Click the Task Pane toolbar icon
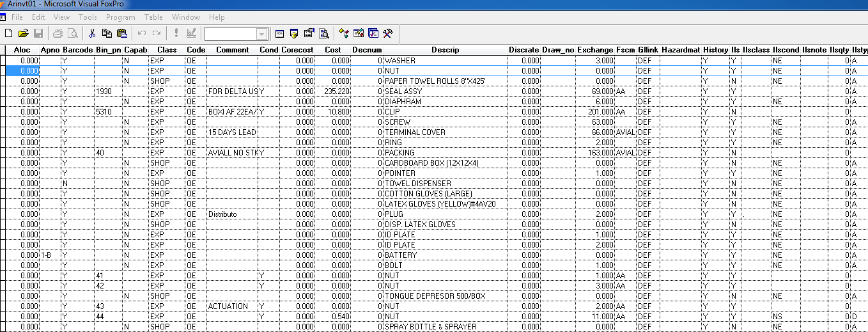Viewport: 868px width, 332px height. [x=373, y=33]
